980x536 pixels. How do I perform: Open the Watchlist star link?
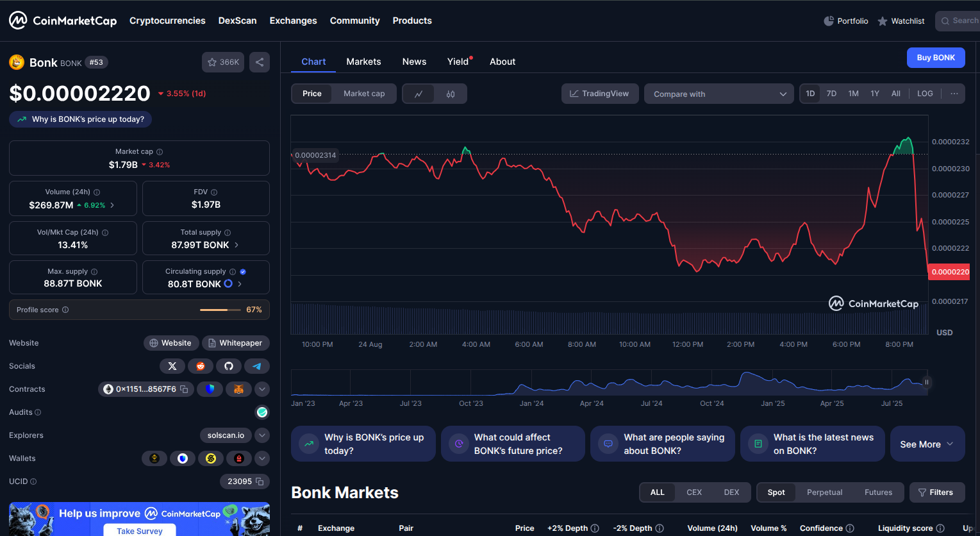click(901, 21)
